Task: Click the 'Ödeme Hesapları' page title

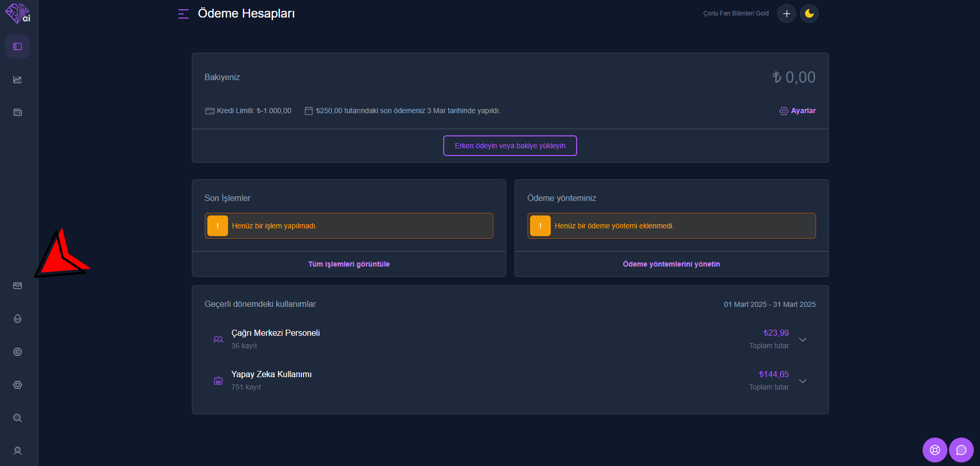Action: (246, 13)
